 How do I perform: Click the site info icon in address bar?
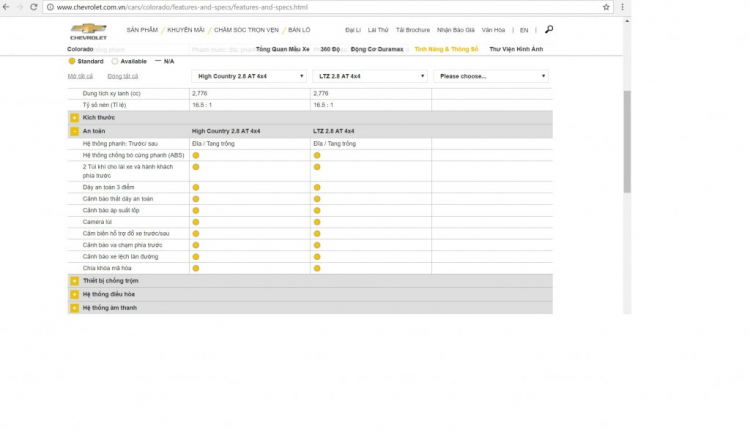[x=50, y=7]
